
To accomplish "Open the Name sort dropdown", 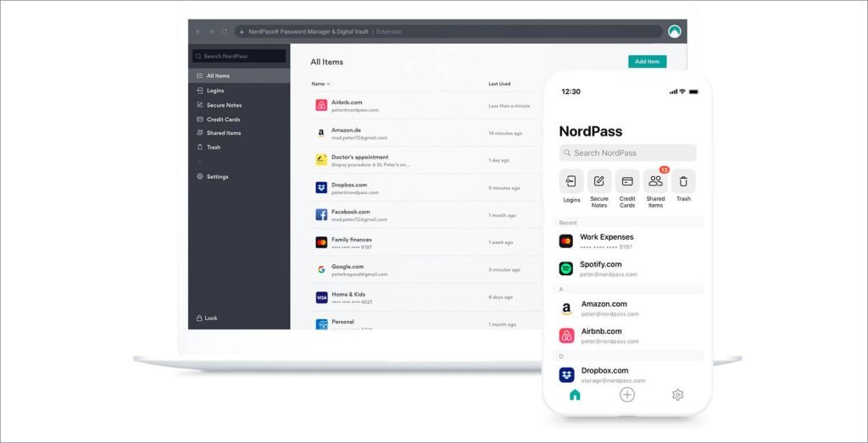I will (320, 84).
